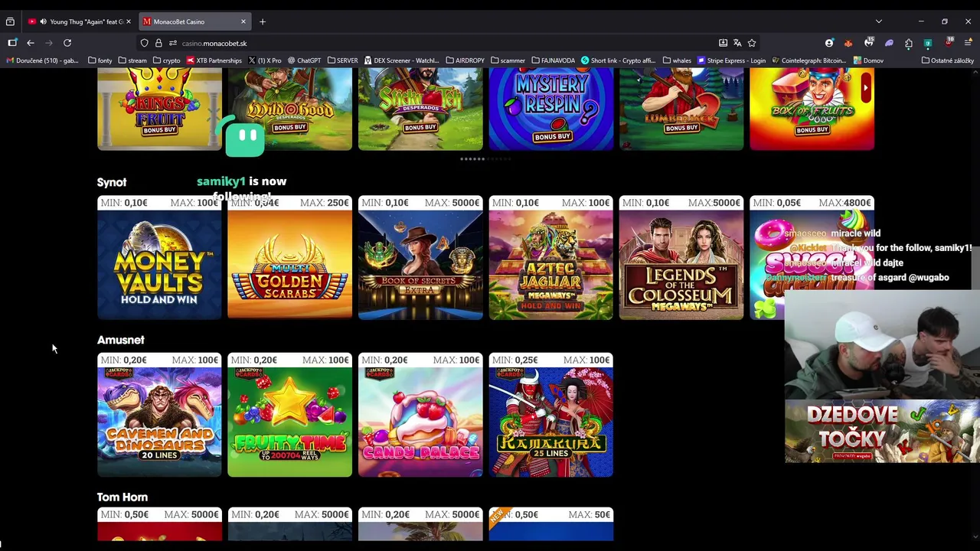
Task: Expand the FAJNAVODA bookmarks folder
Action: click(x=553, y=60)
